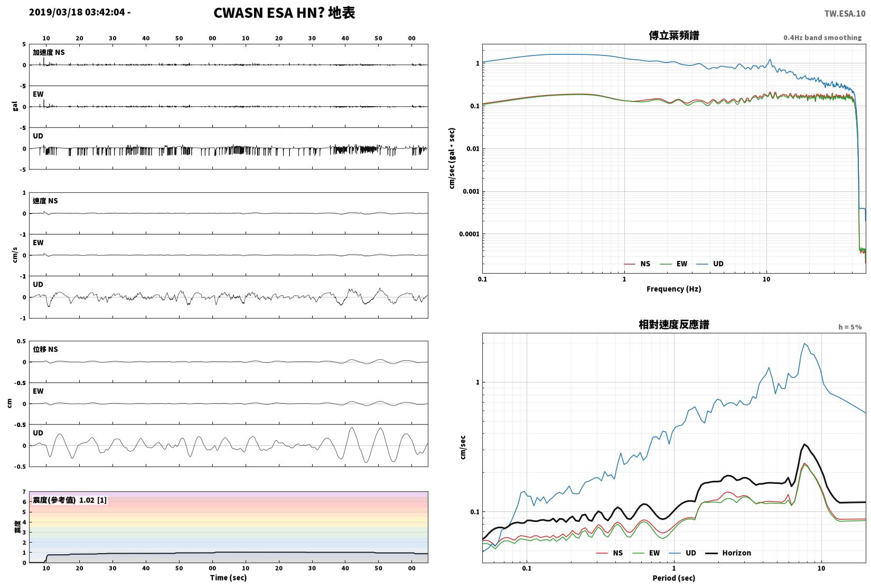Image resolution: width=871 pixels, height=588 pixels.
Task: Click the red NS legend line in Fourier spectrum
Action: (x=629, y=264)
